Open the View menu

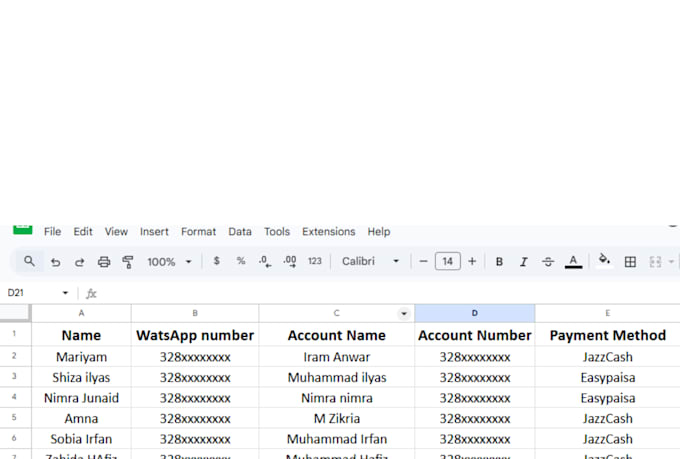coord(116,232)
